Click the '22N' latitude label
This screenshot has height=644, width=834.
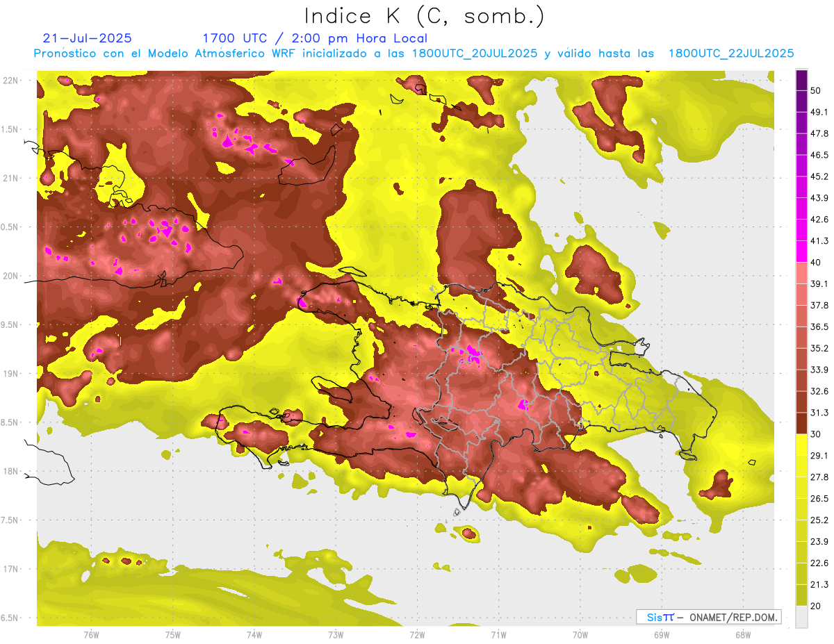tap(10, 81)
